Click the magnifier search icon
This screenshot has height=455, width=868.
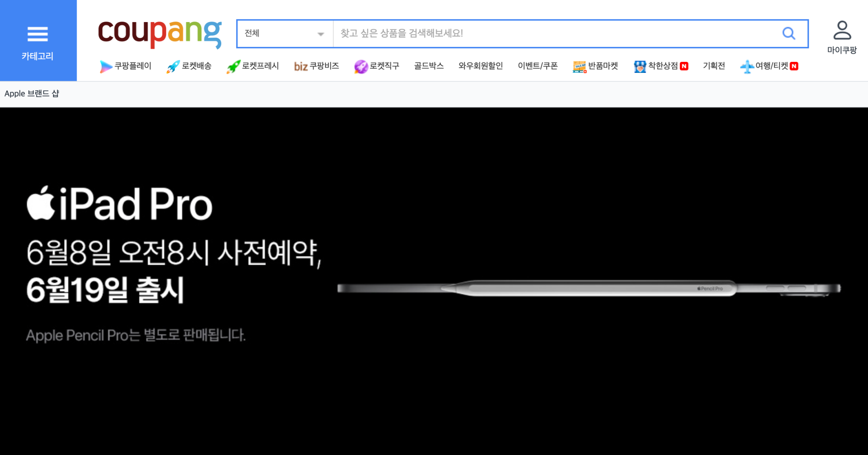[789, 33]
